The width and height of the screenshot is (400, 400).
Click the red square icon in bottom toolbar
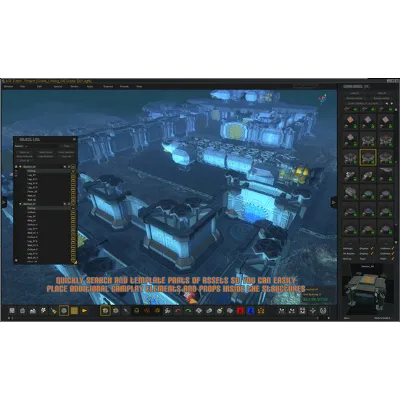pos(240,311)
